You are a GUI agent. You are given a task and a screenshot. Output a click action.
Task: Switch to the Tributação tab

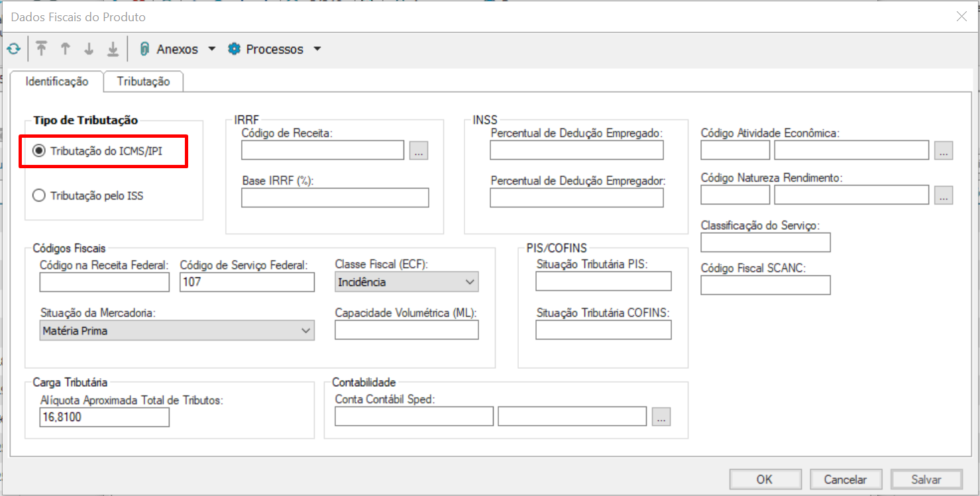144,81
